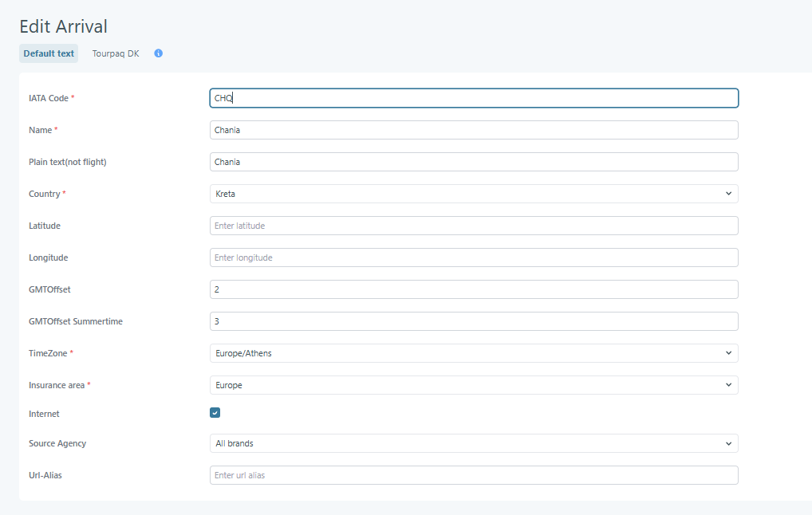Screen dimensions: 812x515
Task: Open the Tourpaq DK tab
Action: click(x=115, y=54)
